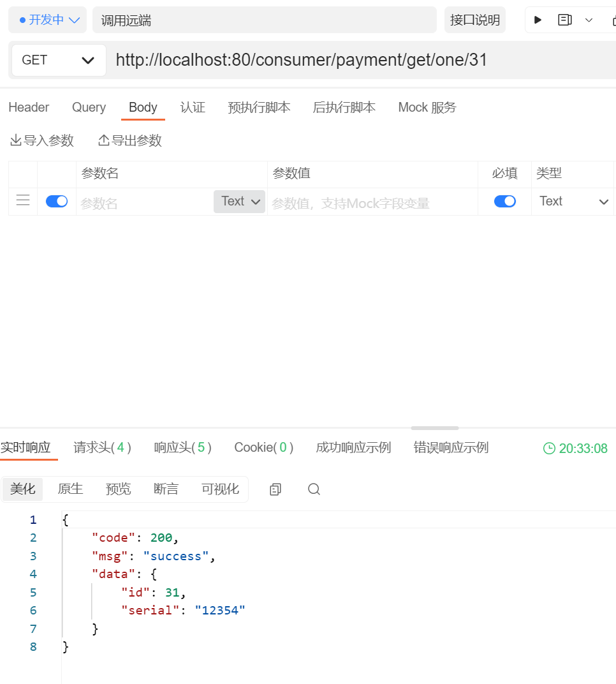
Task: Click the 必填 column header
Action: click(x=505, y=174)
